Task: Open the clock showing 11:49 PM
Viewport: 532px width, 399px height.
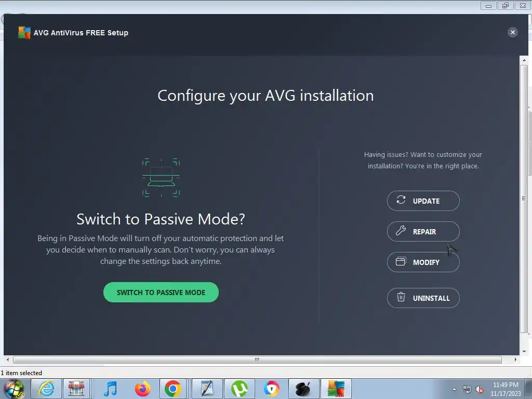Action: 506,389
